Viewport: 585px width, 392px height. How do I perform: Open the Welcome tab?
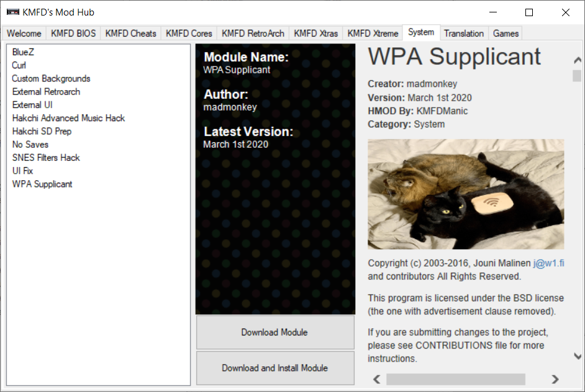tap(24, 33)
